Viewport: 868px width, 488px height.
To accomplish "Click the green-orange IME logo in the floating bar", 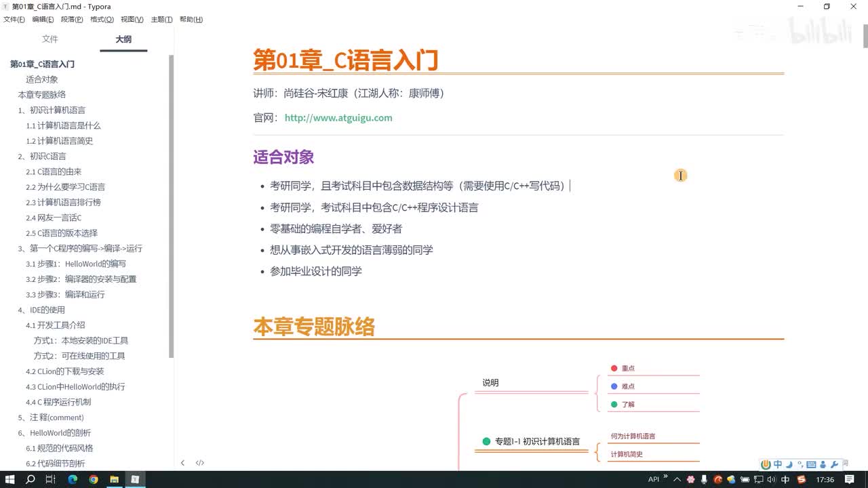I will pos(766,464).
